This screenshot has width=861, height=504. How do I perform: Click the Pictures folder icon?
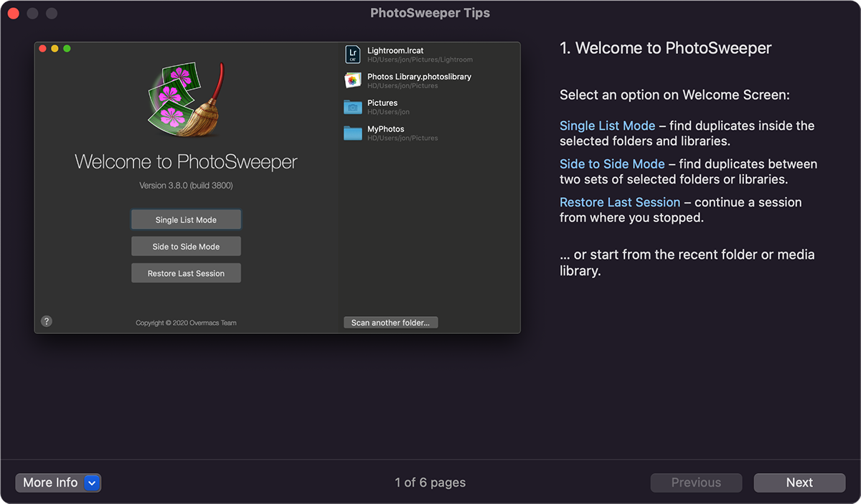(x=352, y=107)
